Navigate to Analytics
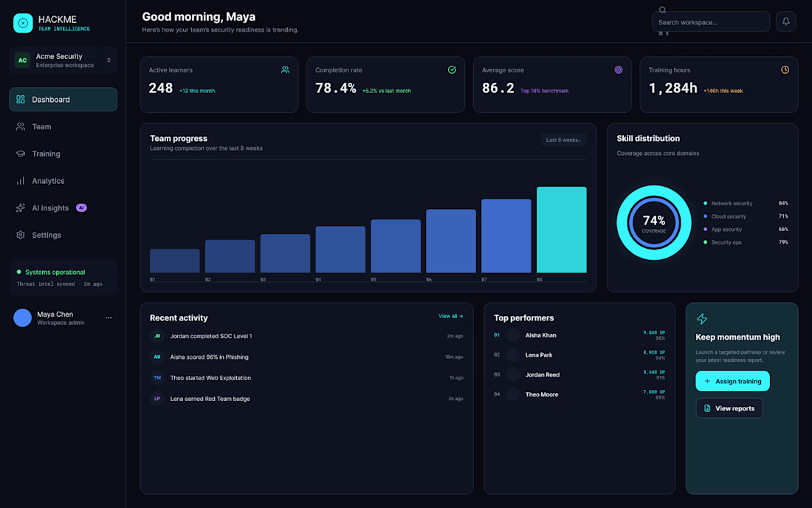This screenshot has height=508, width=812. click(63, 181)
